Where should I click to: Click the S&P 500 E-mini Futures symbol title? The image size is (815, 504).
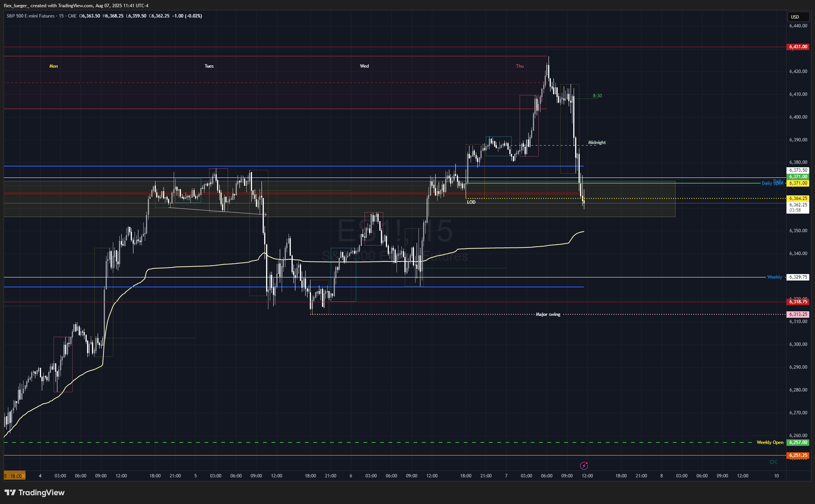30,16
